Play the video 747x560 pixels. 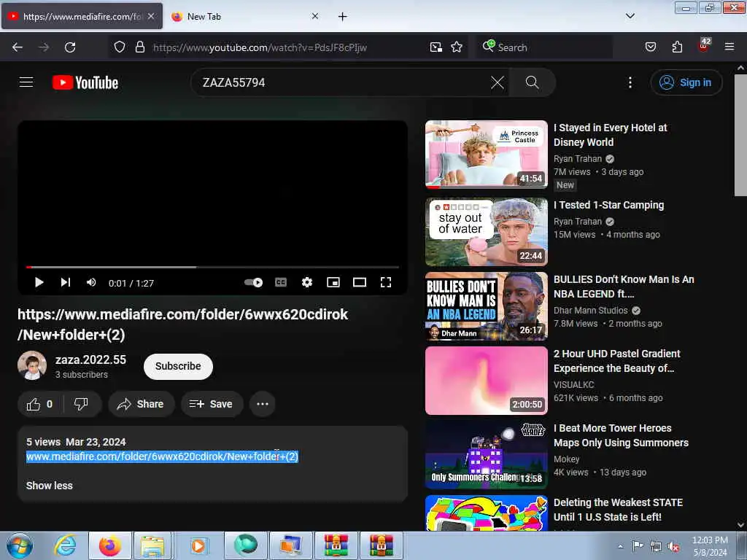(x=39, y=282)
